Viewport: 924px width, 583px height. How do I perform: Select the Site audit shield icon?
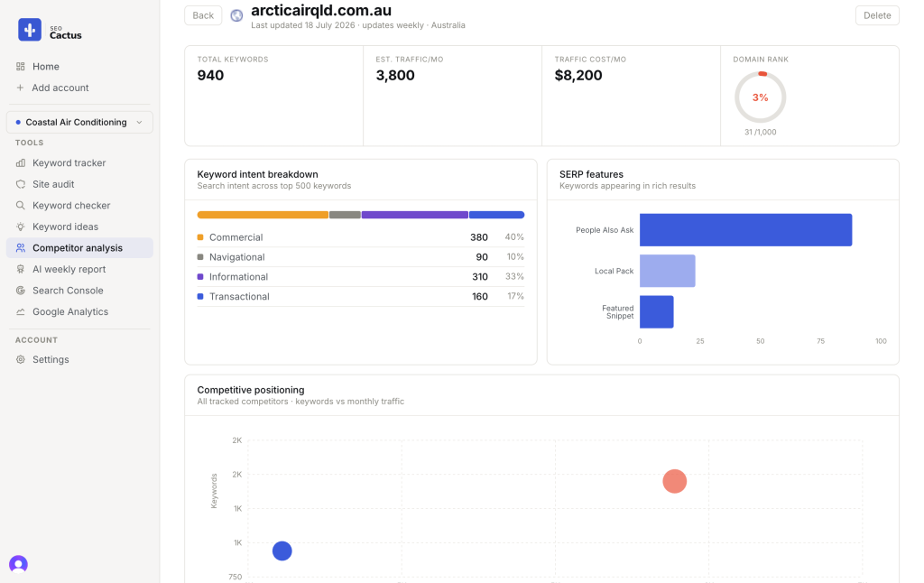click(x=21, y=184)
